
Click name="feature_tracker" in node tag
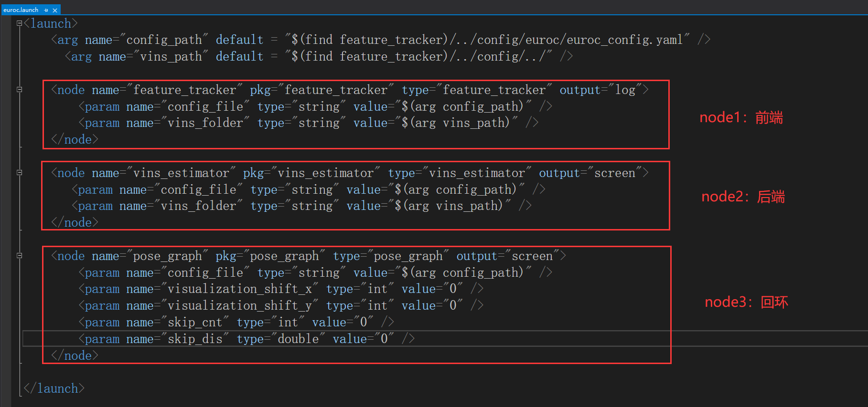[167, 90]
